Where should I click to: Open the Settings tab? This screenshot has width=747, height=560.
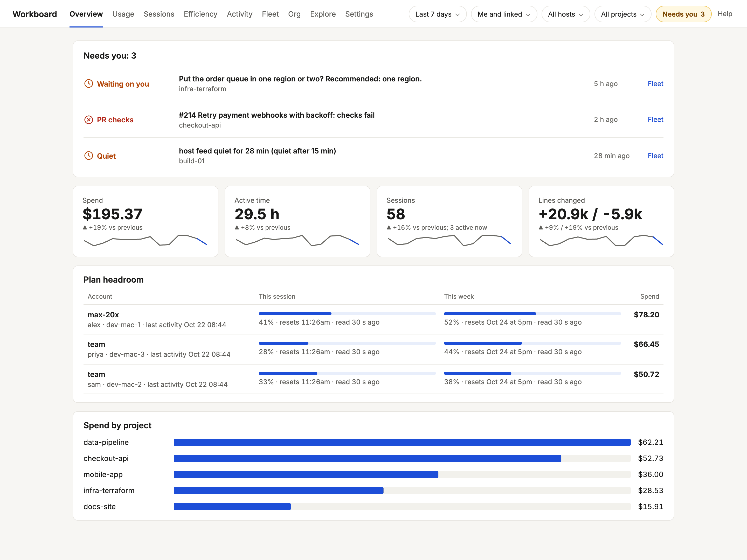(x=359, y=14)
